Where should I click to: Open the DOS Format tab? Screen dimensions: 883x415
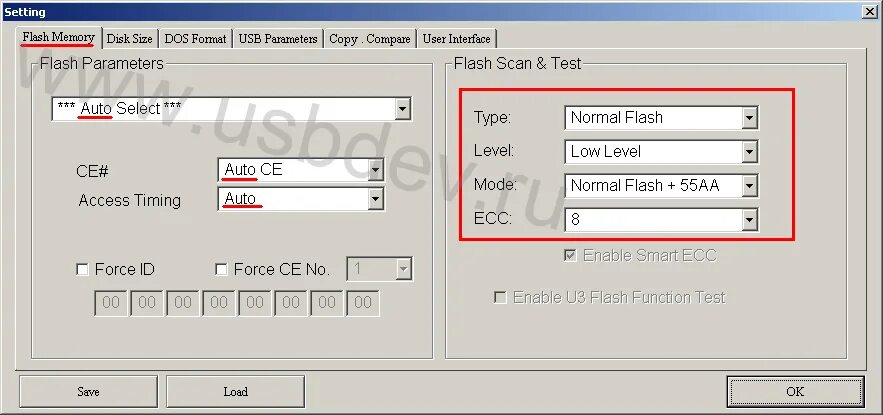(195, 39)
